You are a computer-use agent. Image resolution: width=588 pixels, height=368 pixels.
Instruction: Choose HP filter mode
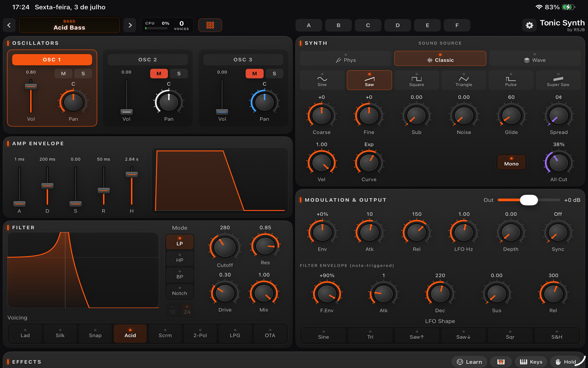click(179, 258)
